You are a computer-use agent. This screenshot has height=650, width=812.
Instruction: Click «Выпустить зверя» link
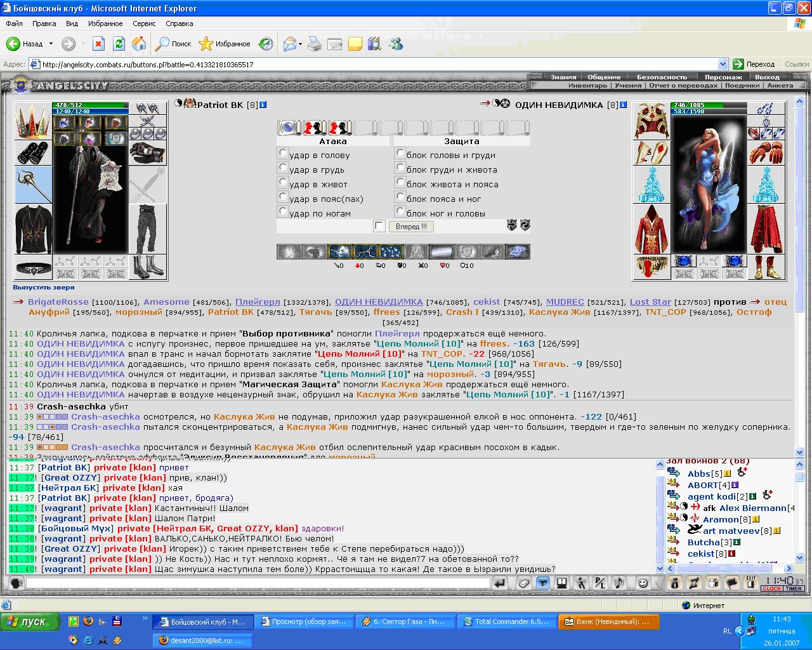44,288
